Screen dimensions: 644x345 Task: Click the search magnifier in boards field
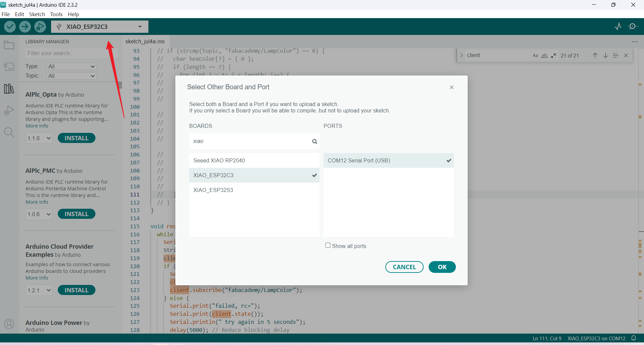(x=314, y=141)
